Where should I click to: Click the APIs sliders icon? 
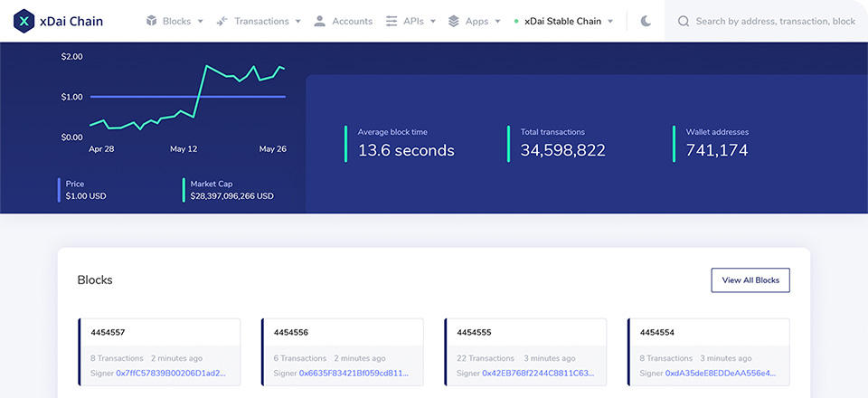tap(392, 21)
